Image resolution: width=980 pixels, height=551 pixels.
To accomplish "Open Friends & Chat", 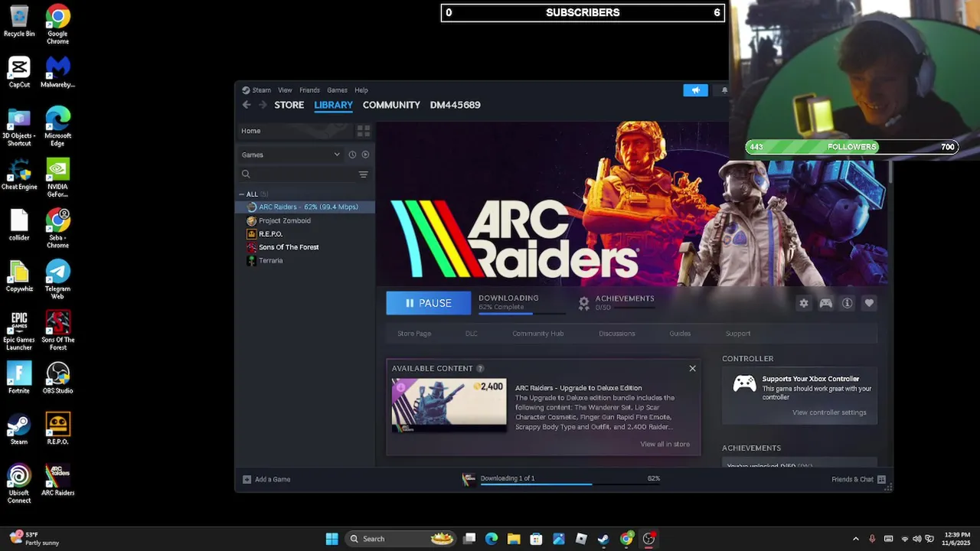I will point(858,479).
